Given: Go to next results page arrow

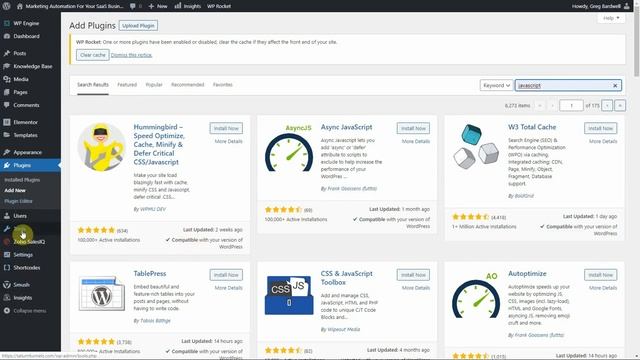Looking at the screenshot, I should click(607, 106).
